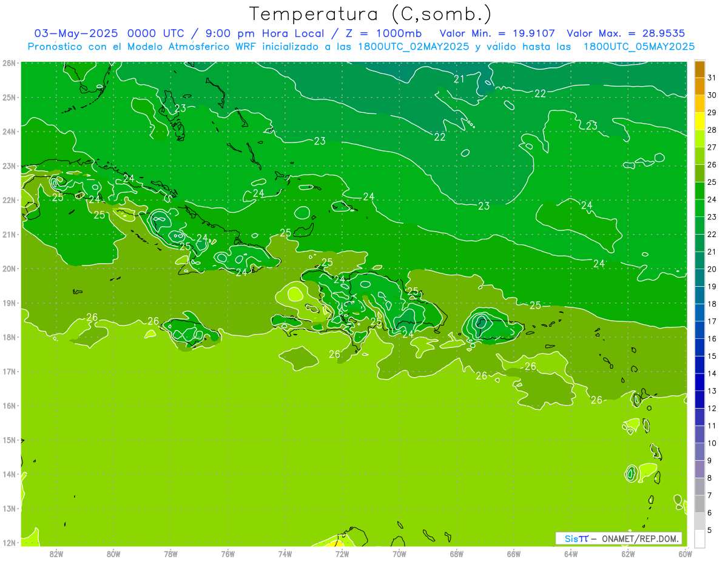Click the '20N' latitude axis label
728x562 pixels.
9,269
